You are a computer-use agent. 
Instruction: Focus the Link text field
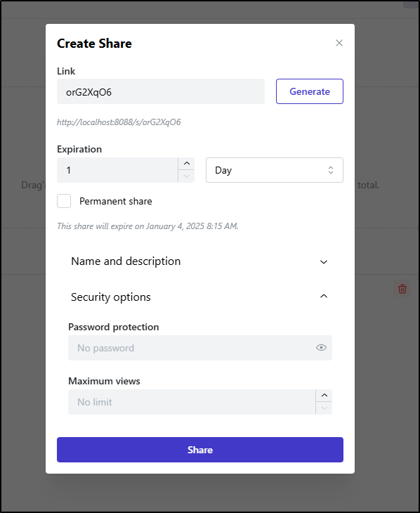[x=161, y=91]
